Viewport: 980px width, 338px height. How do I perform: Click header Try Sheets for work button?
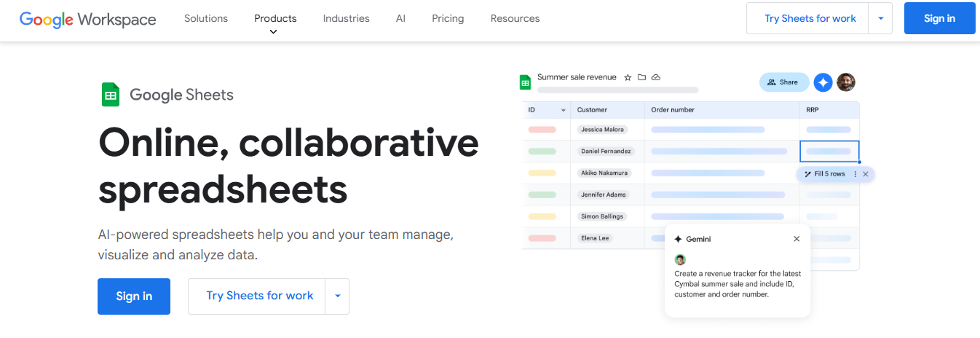808,18
